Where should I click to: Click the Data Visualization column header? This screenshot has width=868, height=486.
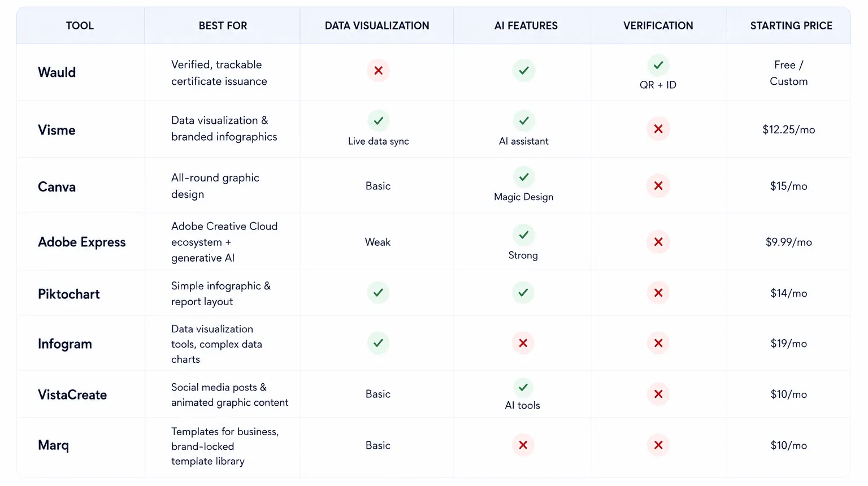[x=377, y=25]
